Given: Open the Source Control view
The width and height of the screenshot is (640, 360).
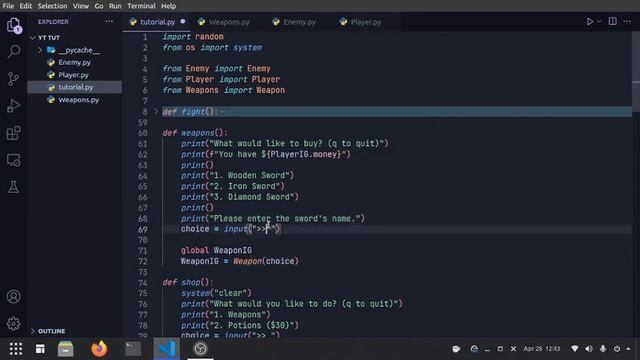Looking at the screenshot, I should pos(13,78).
